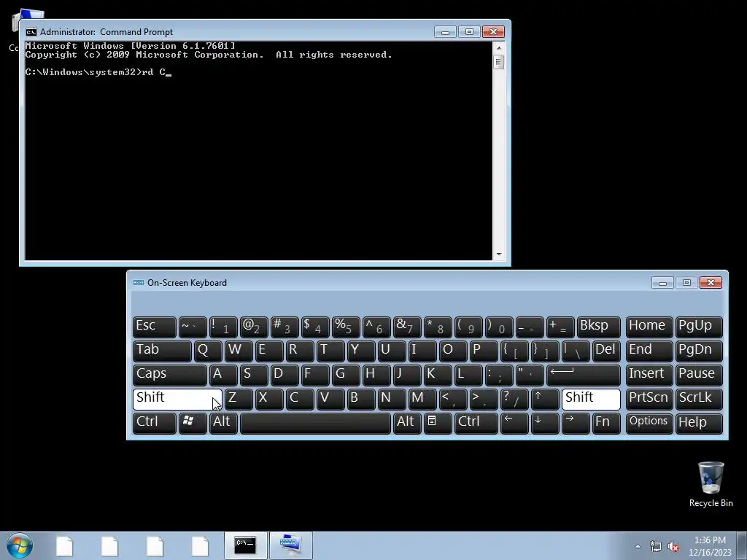This screenshot has height=560, width=747.
Task: Minimize the On-Screen Keyboard window
Action: (x=662, y=283)
